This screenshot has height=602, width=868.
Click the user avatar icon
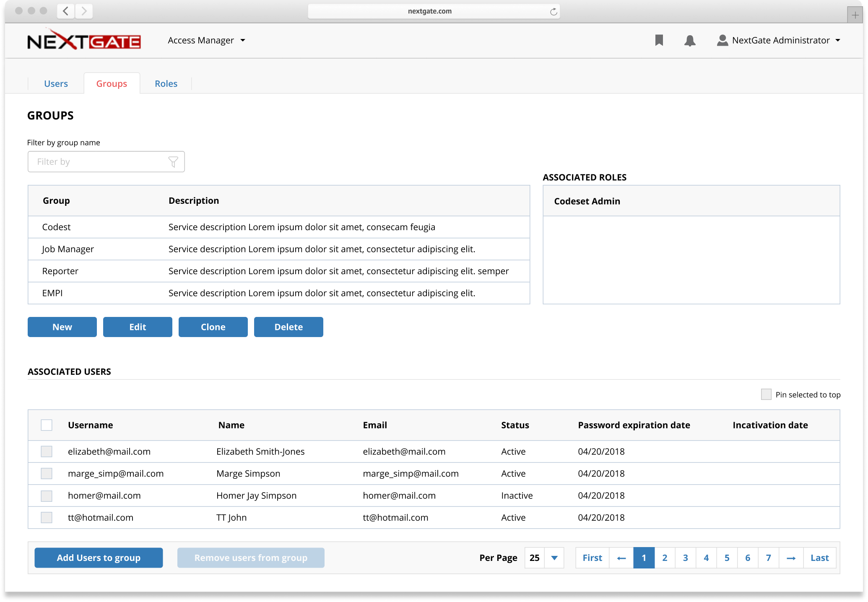coord(722,40)
